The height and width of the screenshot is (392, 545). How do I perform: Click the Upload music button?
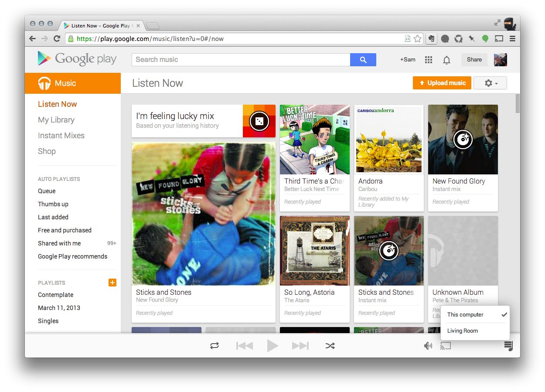point(442,83)
